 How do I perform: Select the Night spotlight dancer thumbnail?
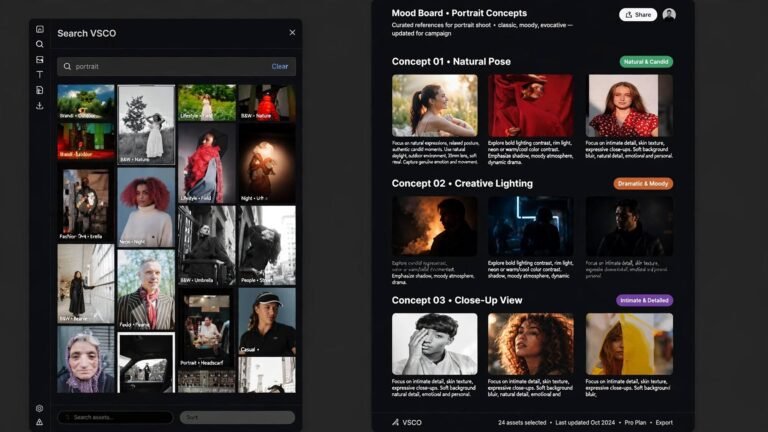[x=267, y=163]
